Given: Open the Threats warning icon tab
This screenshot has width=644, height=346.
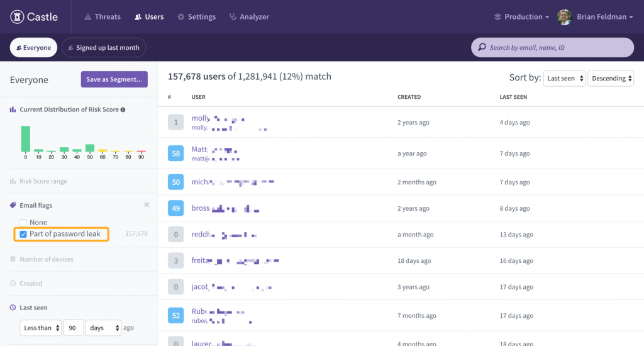Looking at the screenshot, I should click(x=87, y=17).
